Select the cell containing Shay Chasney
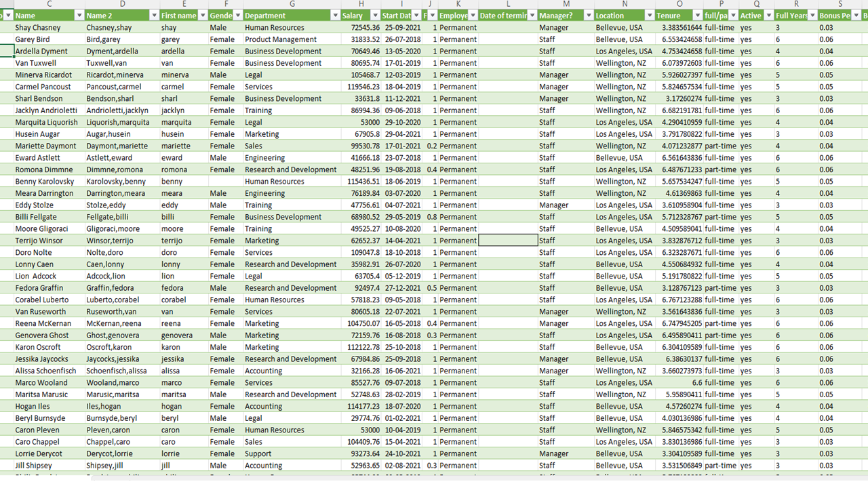This screenshot has width=868, height=488. tap(49, 28)
